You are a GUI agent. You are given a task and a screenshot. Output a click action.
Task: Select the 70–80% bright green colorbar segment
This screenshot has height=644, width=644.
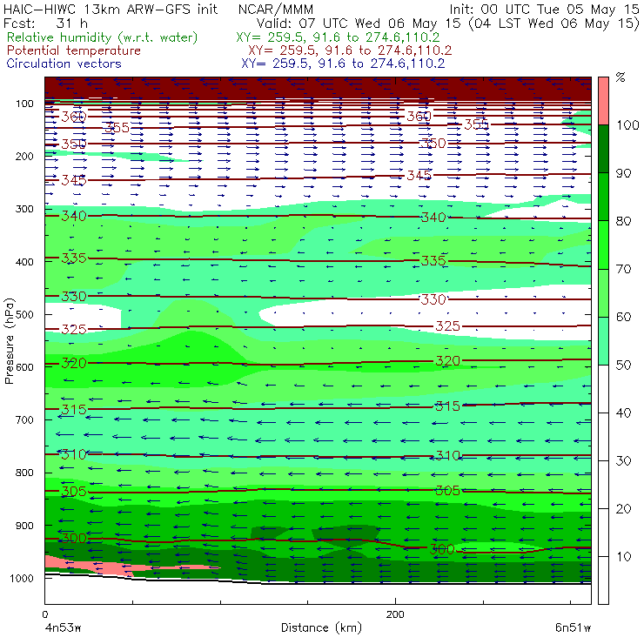(603, 245)
